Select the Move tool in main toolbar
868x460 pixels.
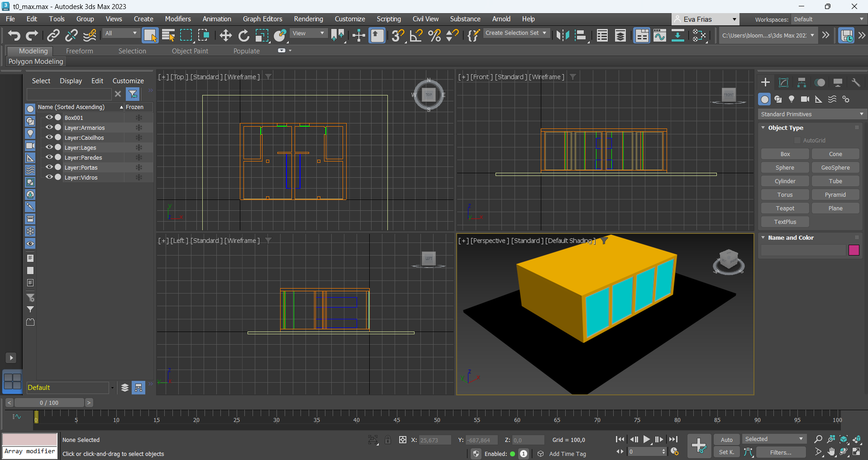coord(225,35)
